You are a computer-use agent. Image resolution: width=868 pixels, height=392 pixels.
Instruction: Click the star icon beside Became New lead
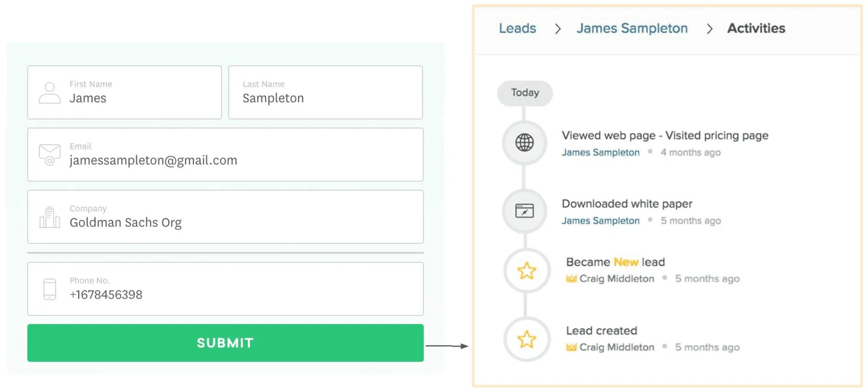526,271
